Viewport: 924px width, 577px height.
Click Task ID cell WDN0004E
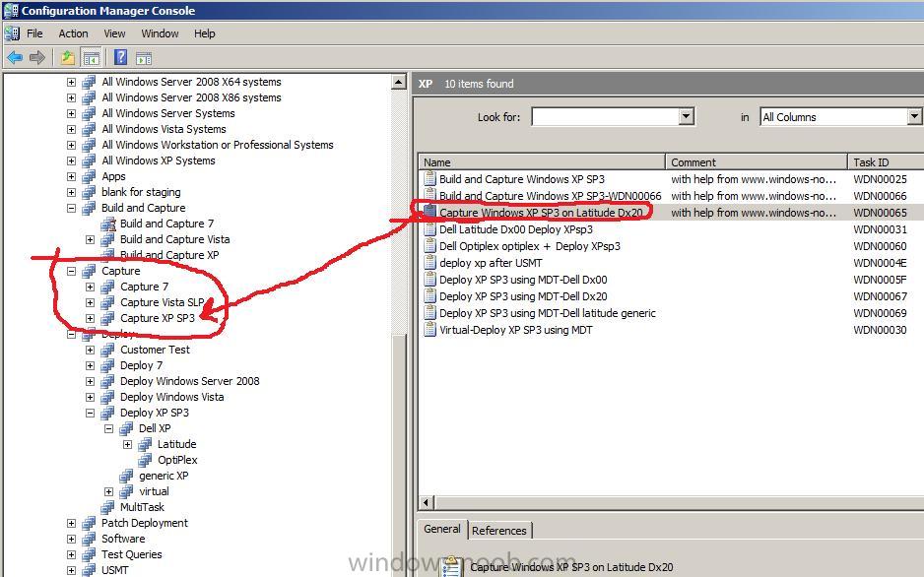coord(880,263)
